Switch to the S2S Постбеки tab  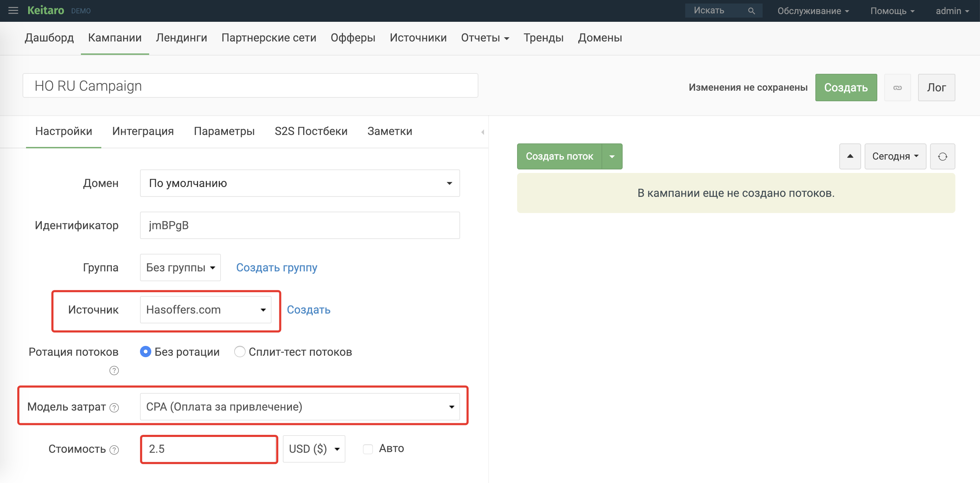click(311, 131)
